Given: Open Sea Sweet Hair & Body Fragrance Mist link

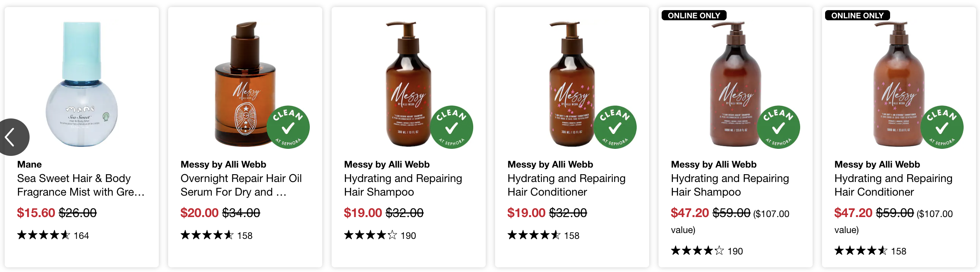Looking at the screenshot, I should pyautogui.click(x=81, y=185).
